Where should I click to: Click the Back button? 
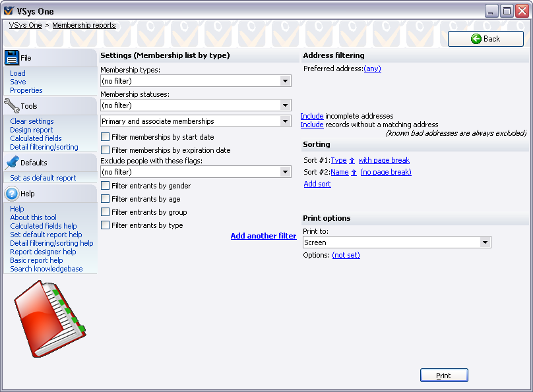point(486,39)
